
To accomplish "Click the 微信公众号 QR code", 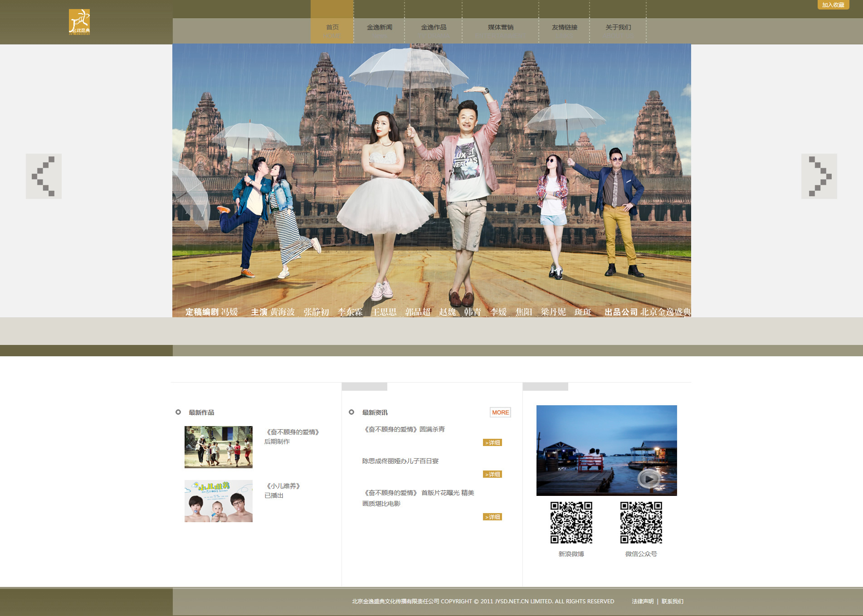I will pos(641,522).
